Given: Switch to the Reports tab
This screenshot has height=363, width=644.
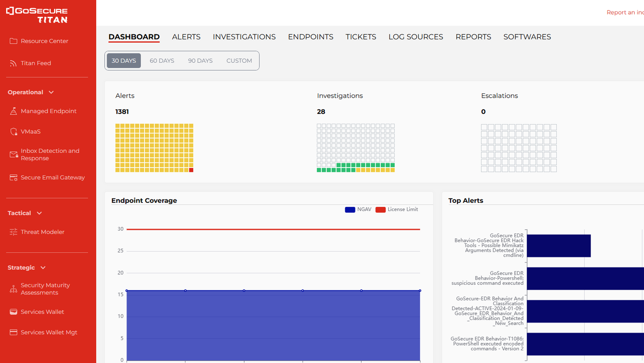Looking at the screenshot, I should click(x=473, y=37).
